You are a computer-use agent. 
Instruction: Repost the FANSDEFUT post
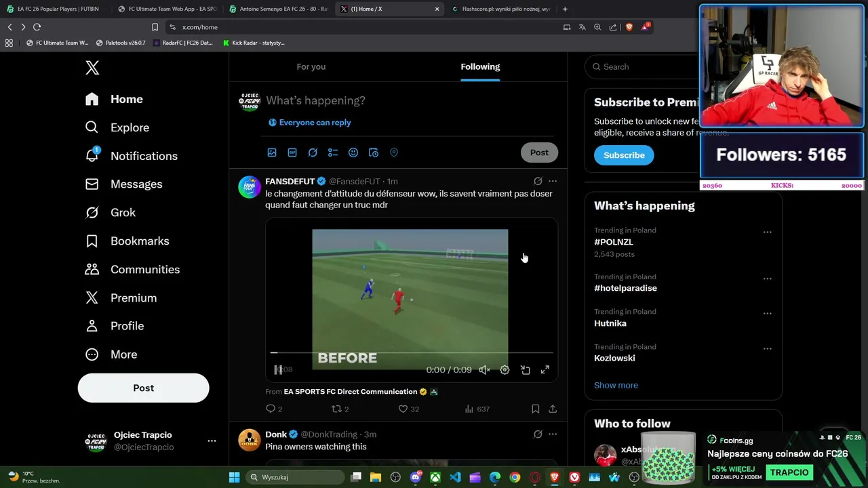point(340,409)
